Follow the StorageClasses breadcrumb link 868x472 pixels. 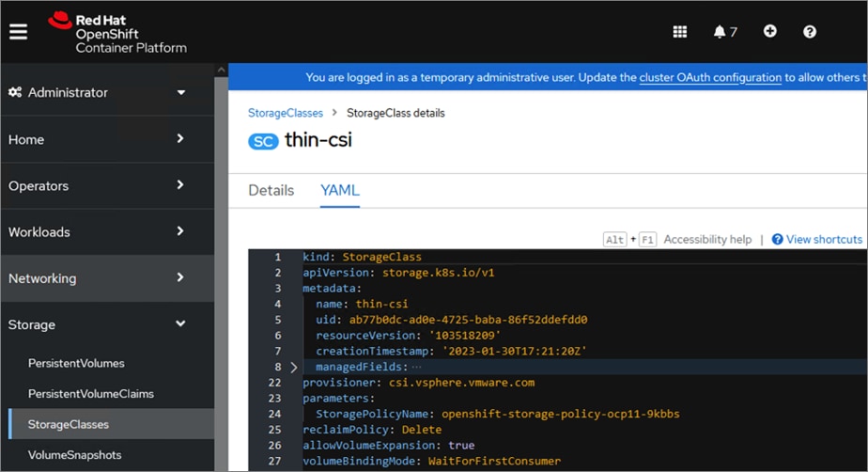click(285, 113)
